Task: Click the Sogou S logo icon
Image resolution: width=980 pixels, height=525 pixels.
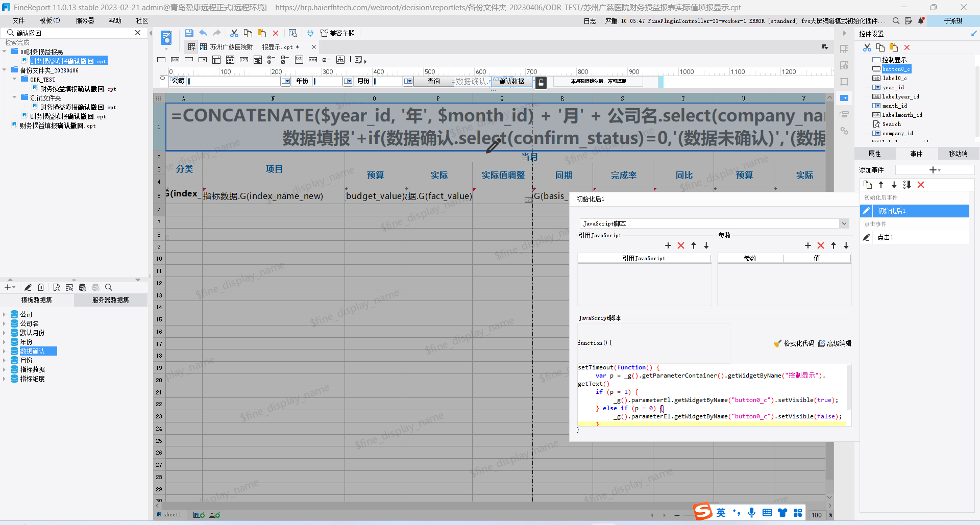Action: pos(703,511)
